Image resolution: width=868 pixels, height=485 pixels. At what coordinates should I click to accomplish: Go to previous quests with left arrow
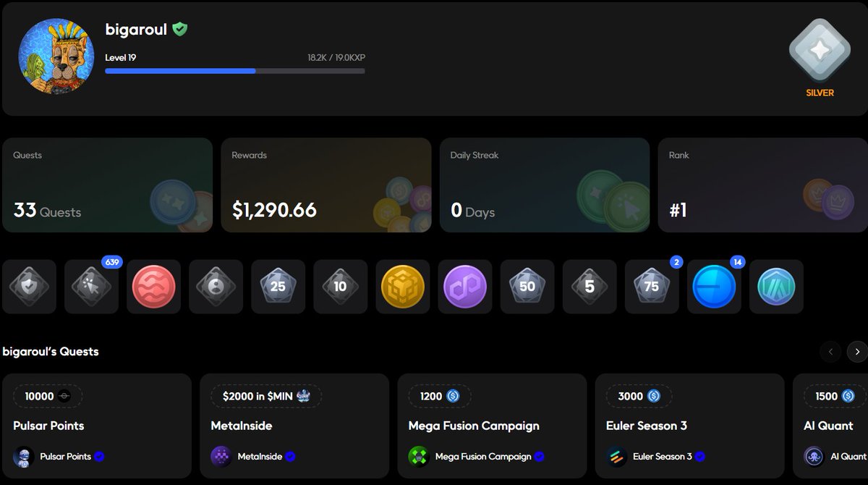[830, 352]
